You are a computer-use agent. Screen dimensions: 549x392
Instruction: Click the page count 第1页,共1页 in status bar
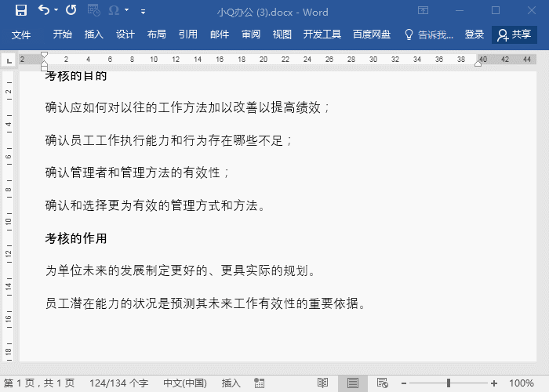pyautogui.click(x=39, y=383)
